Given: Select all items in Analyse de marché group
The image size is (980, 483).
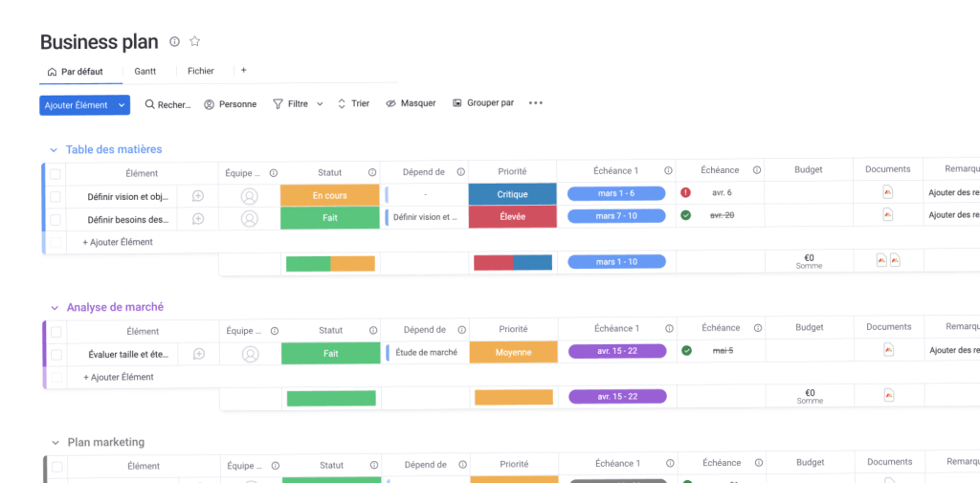Looking at the screenshot, I should [56, 332].
